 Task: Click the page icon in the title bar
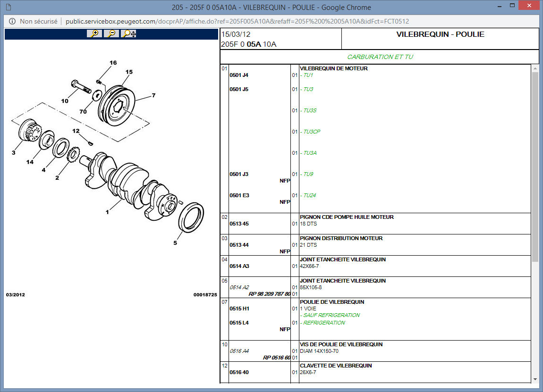pos(8,8)
